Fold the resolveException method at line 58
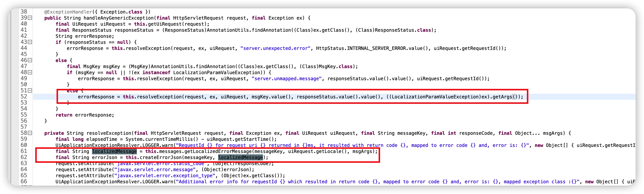This screenshot has height=194, width=644. click(x=30, y=133)
